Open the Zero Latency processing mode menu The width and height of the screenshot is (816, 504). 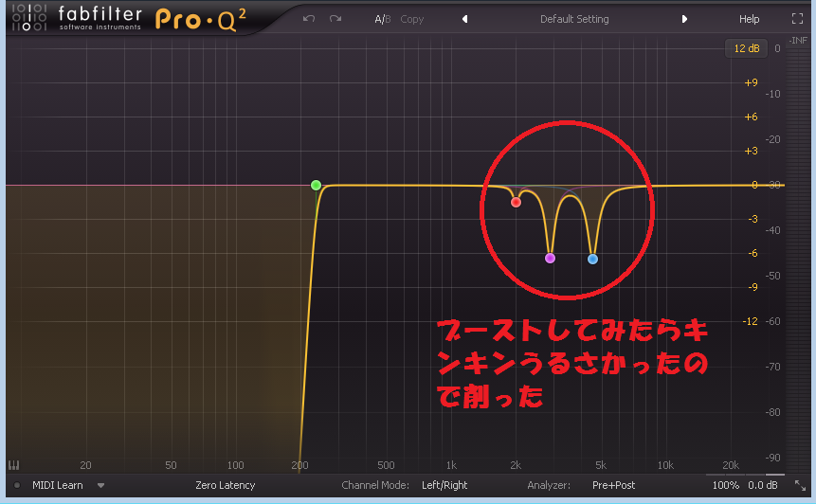225,485
